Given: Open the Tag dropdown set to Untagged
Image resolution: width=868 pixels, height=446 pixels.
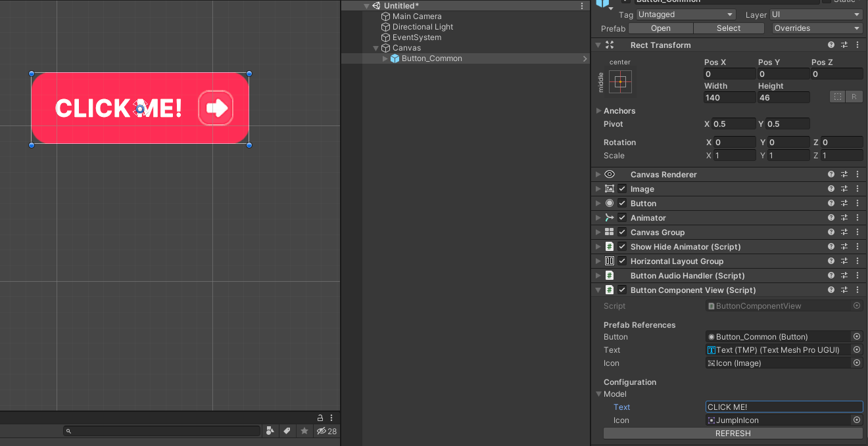Looking at the screenshot, I should pyautogui.click(x=685, y=14).
